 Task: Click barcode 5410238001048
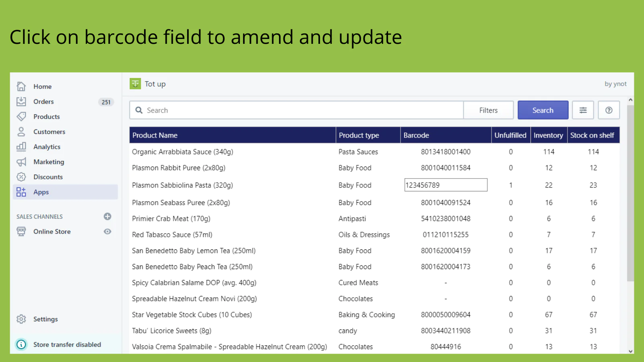(446, 218)
